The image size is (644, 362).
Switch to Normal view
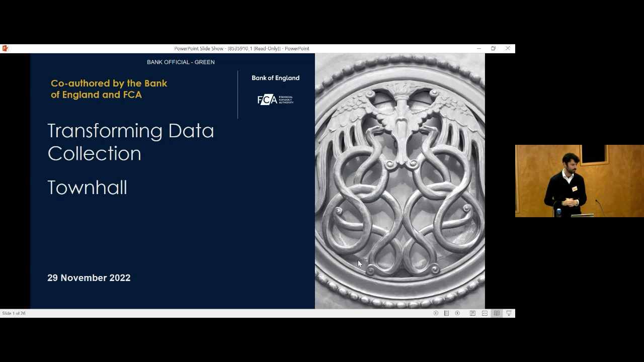tap(472, 313)
